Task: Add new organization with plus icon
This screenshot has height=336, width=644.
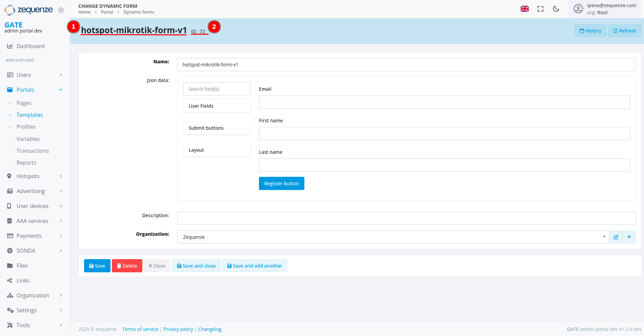Action: (629, 237)
